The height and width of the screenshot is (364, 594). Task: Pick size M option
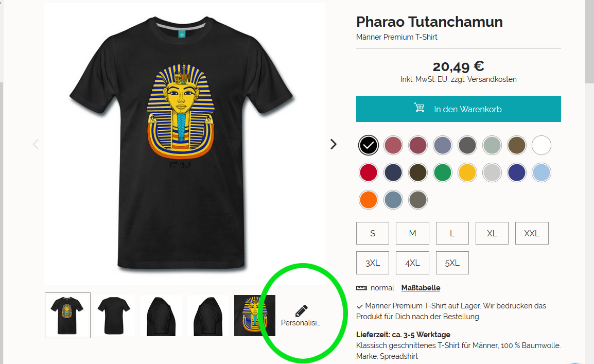click(x=412, y=233)
